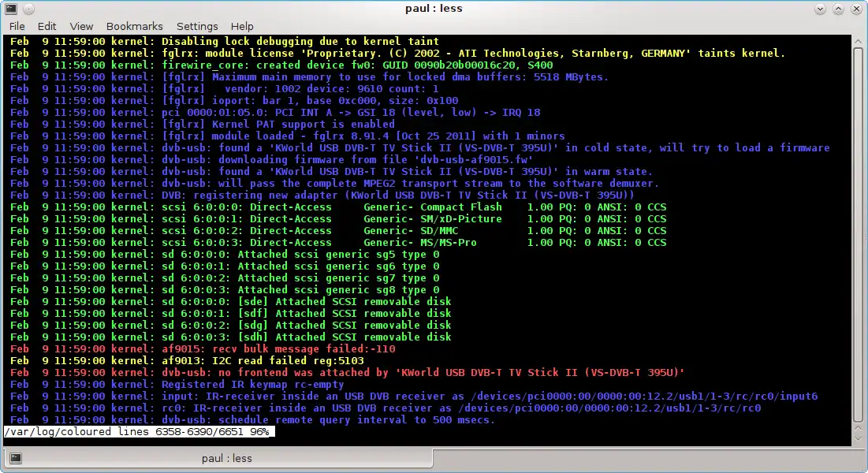
Task: Click the scrollbar down arrow at bottom
Action: coord(858,438)
